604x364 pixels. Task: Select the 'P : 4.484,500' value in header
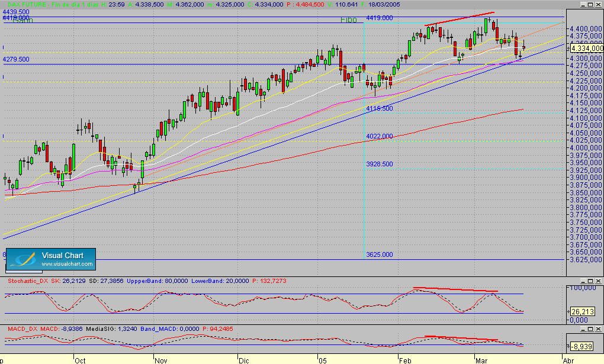coord(306,5)
